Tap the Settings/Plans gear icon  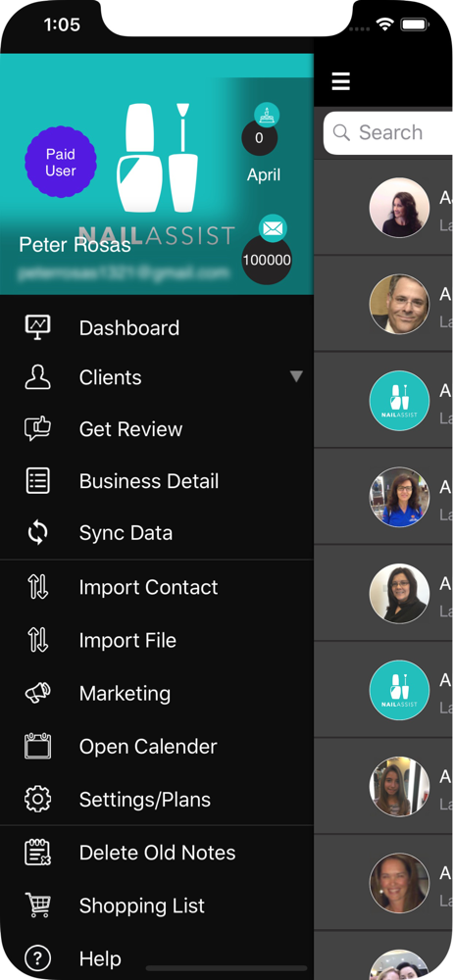point(37,799)
